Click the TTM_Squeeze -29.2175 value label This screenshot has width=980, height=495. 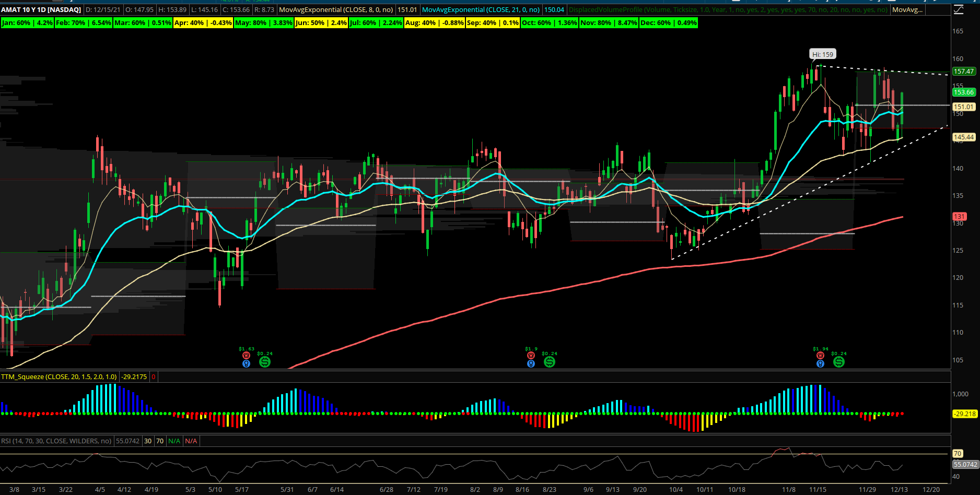pos(134,376)
